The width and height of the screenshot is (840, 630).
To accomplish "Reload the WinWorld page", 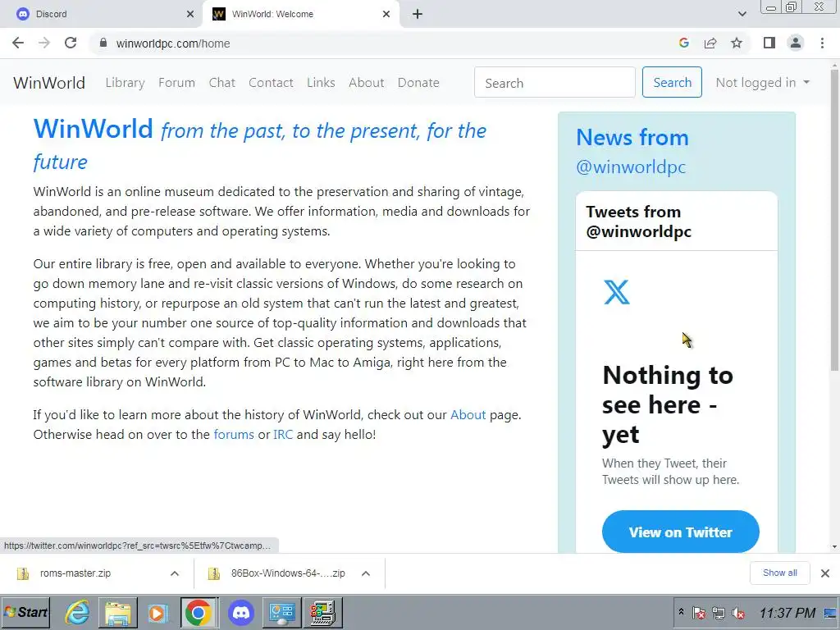I will point(71,43).
